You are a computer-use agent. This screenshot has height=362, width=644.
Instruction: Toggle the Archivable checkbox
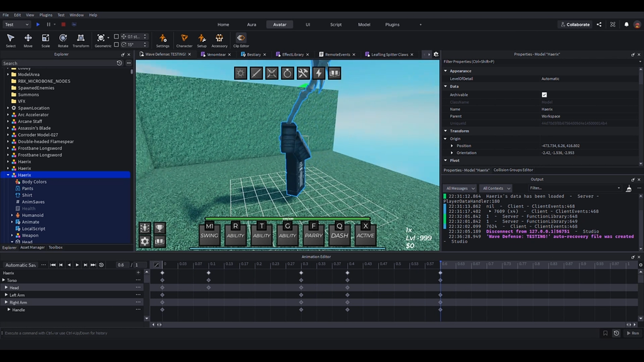point(544,95)
